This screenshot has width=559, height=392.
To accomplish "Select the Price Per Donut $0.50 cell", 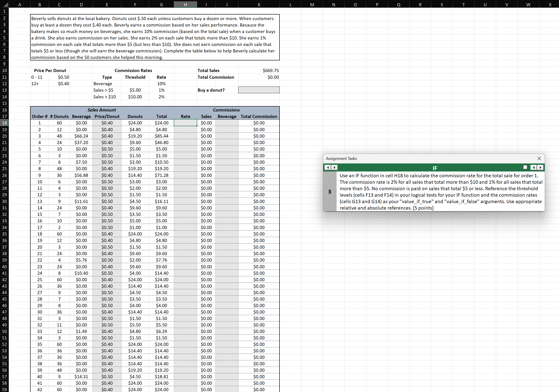I will pyautogui.click(x=59, y=77).
